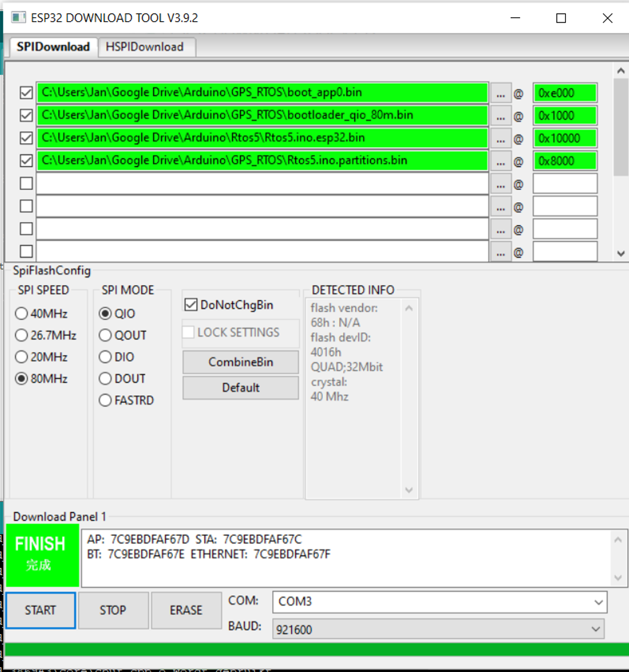Click the 0x10000 address field
The image size is (629, 672).
[564, 139]
